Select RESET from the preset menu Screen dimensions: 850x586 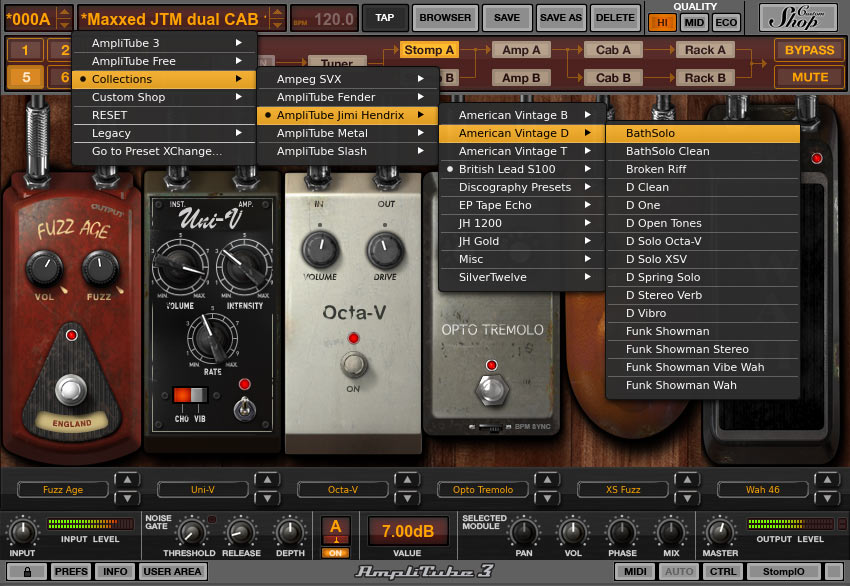[164, 115]
